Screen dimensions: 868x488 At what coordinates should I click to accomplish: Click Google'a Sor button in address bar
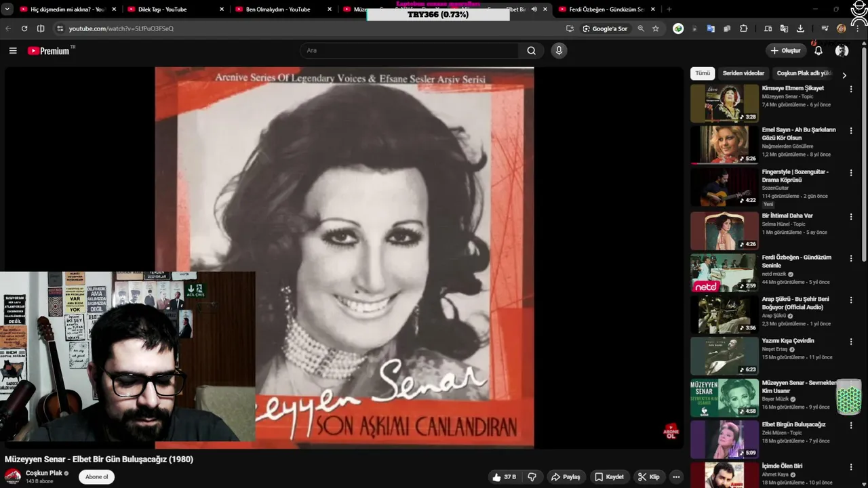(x=605, y=28)
